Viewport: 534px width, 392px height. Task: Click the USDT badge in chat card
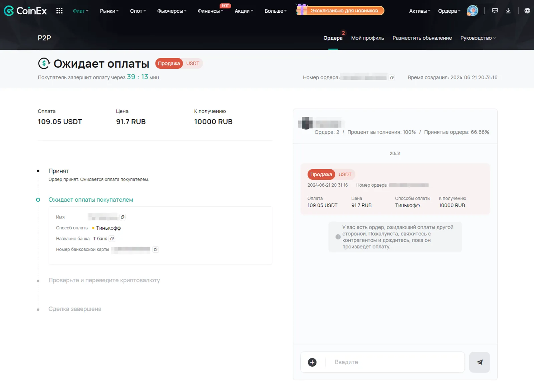coord(345,174)
